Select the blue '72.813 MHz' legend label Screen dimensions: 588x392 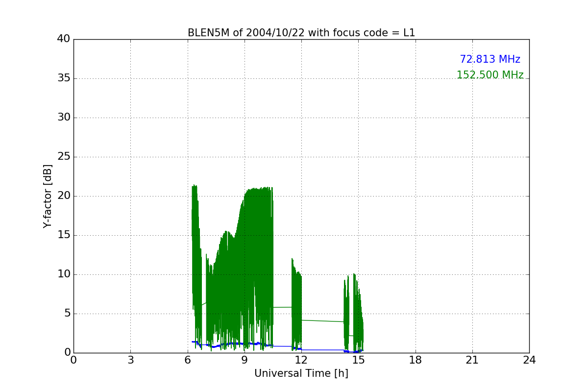coord(490,59)
